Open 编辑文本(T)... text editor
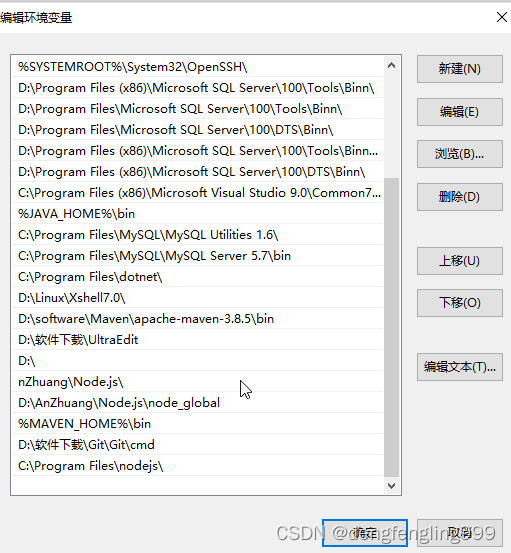Screen dimensions: 511x553 460,367
